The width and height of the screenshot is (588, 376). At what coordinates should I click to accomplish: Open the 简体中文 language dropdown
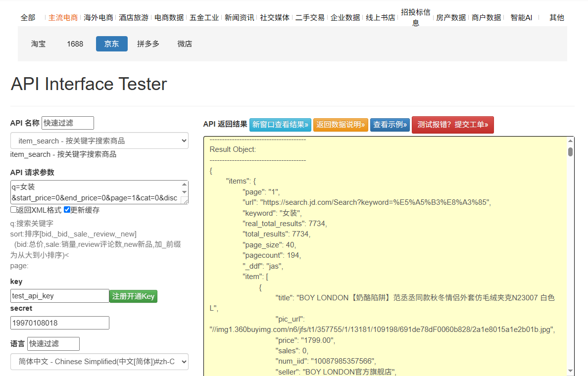[99, 362]
